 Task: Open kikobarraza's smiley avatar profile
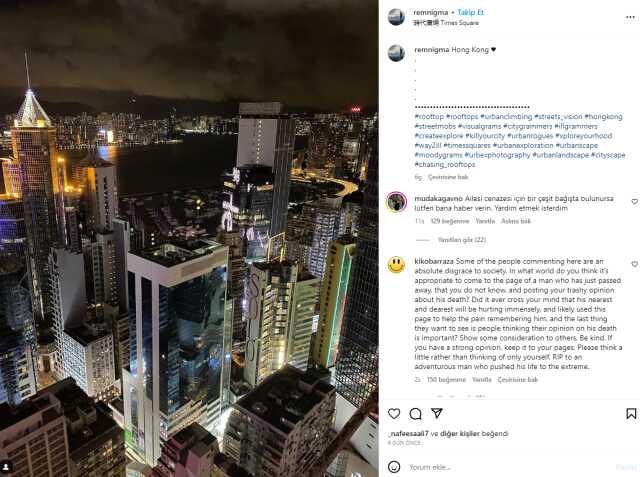[396, 265]
